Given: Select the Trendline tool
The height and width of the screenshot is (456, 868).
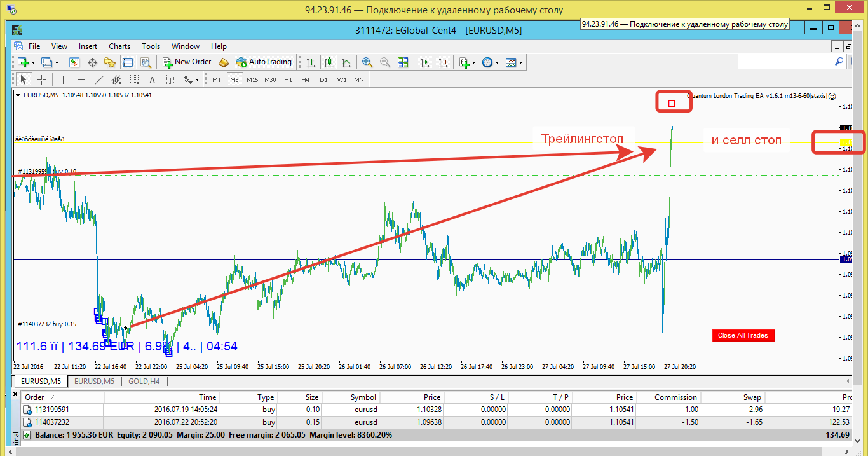Looking at the screenshot, I should pos(98,79).
